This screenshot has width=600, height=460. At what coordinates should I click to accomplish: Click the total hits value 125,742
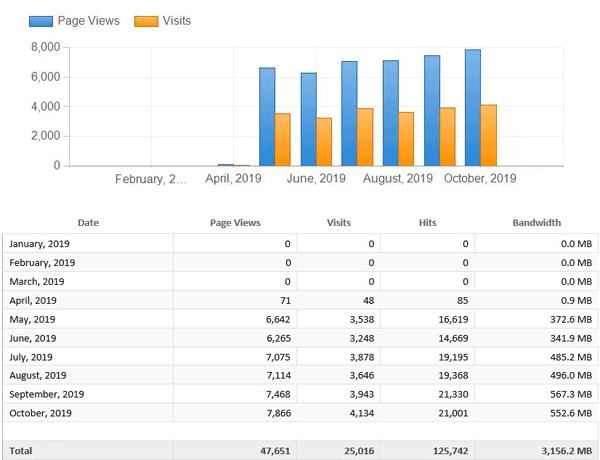441,451
